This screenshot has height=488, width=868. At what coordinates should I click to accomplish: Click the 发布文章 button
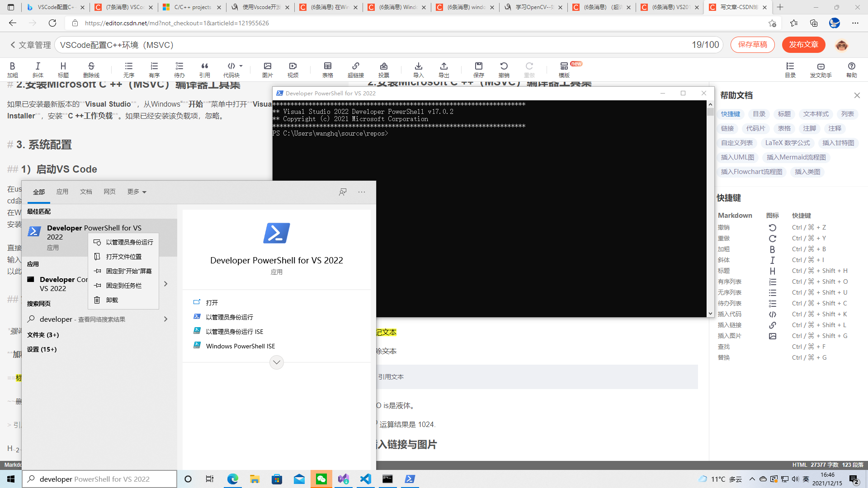pos(803,45)
